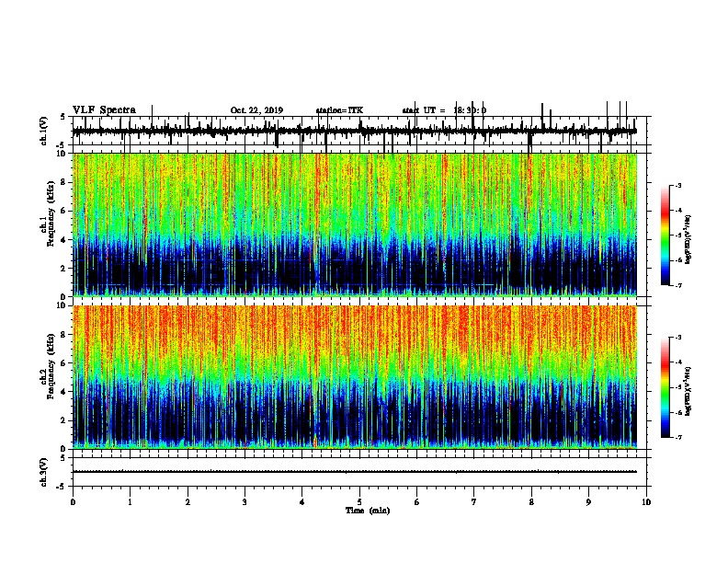The image size is (728, 563).
Task: Click the ch.1 spectrogram color scale bar
Action: click(665, 236)
